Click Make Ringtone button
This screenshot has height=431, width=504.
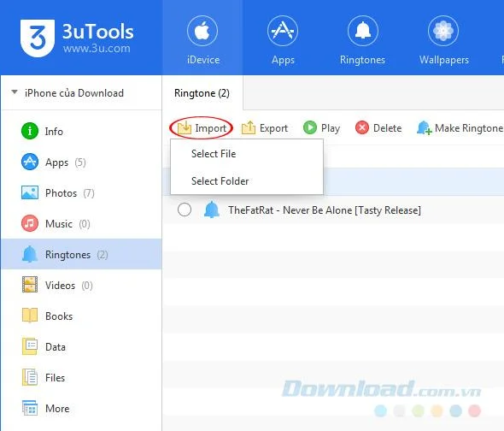460,128
